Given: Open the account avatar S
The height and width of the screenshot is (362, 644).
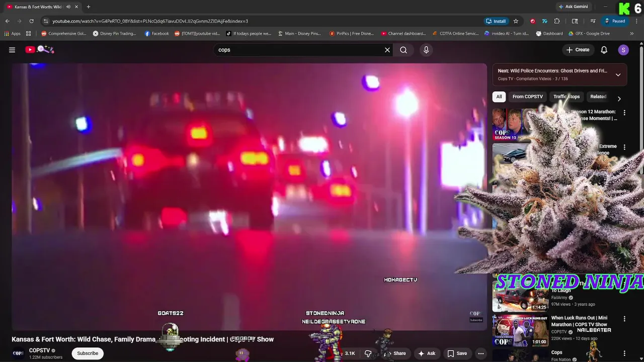Looking at the screenshot, I should (623, 50).
